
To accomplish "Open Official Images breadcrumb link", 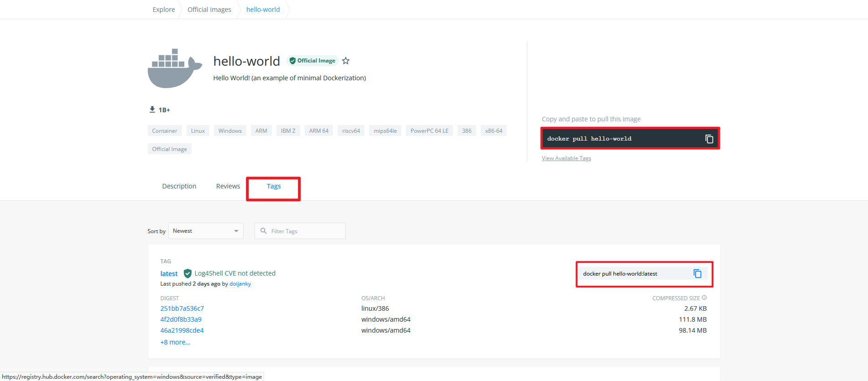I will pos(209,10).
